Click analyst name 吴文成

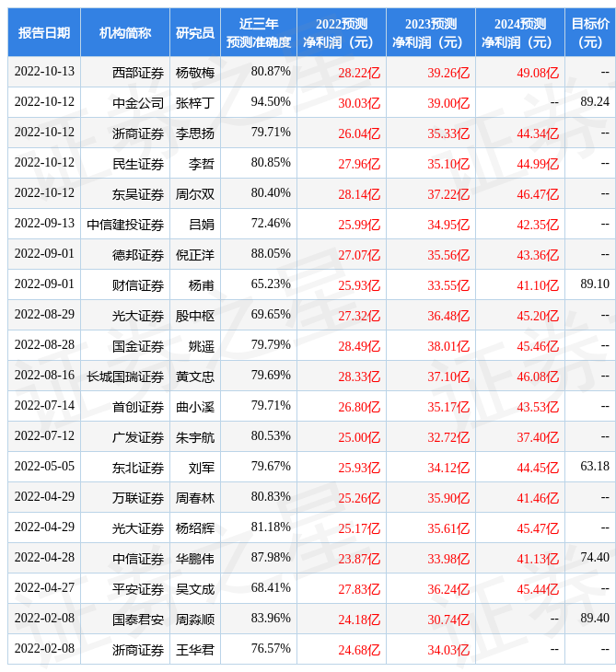point(195,590)
